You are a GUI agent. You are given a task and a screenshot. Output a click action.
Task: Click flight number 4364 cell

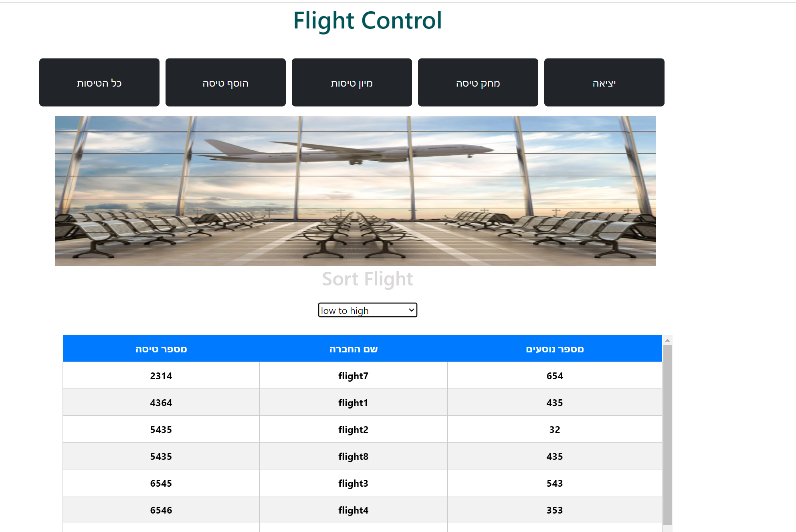(161, 403)
